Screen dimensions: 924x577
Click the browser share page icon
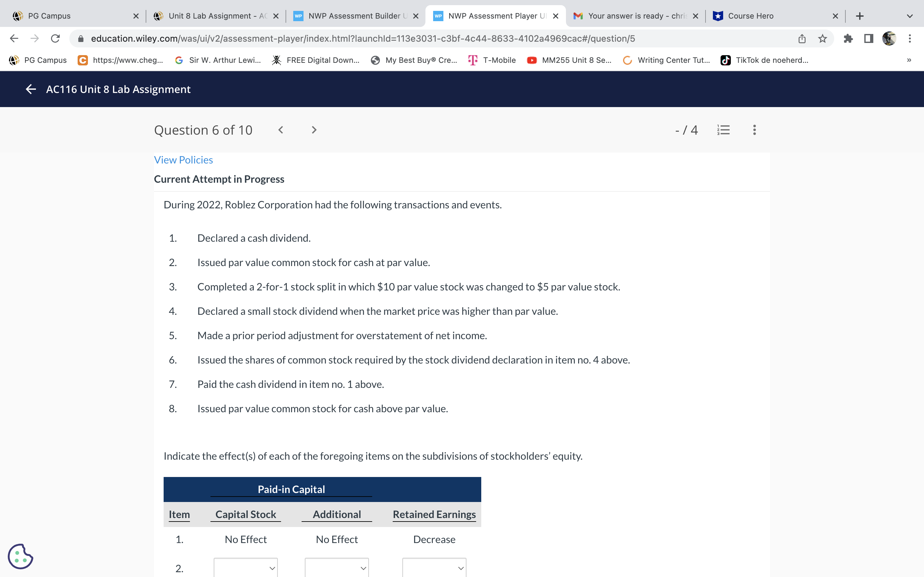click(x=802, y=38)
